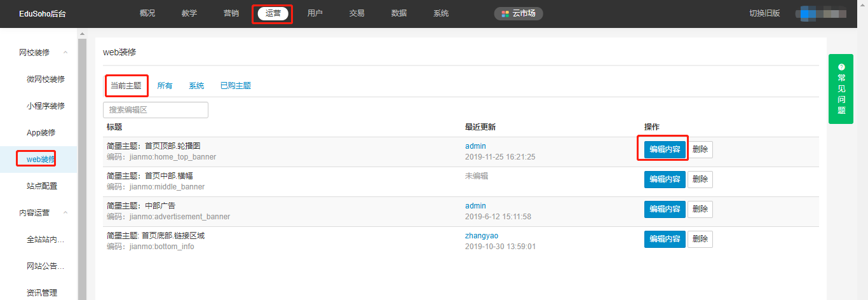The height and width of the screenshot is (300, 868).
Task: Focus the 搜索编辑区 search field
Action: (156, 110)
